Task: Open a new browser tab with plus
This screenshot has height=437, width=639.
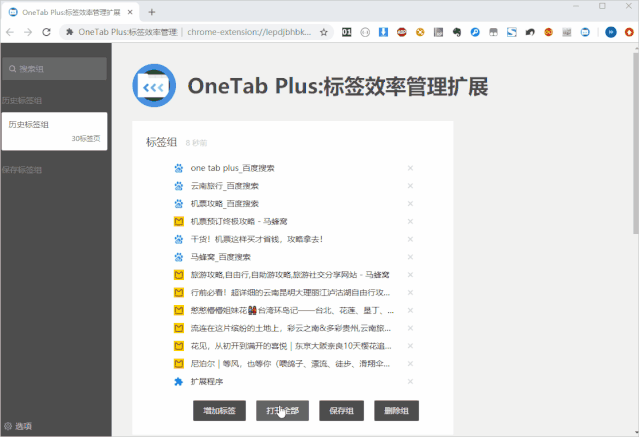Action: (x=152, y=12)
